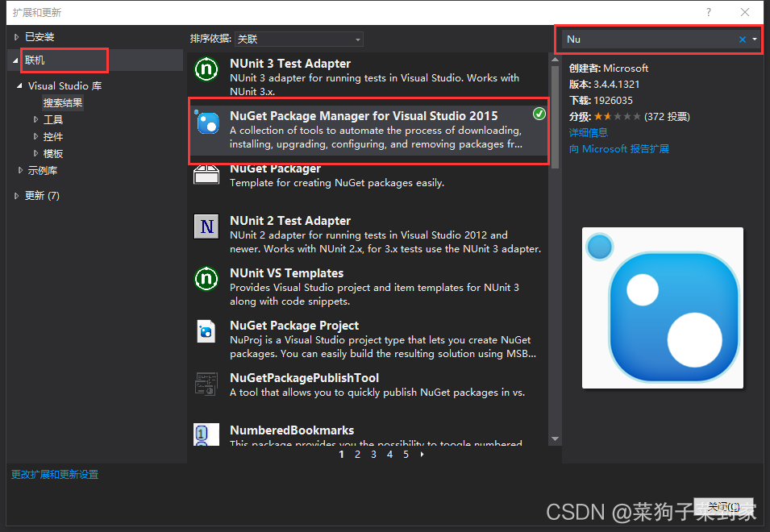Screen dimensions: 770x532
Task: Click the 下载: 1926035 text
Action: 601,100
